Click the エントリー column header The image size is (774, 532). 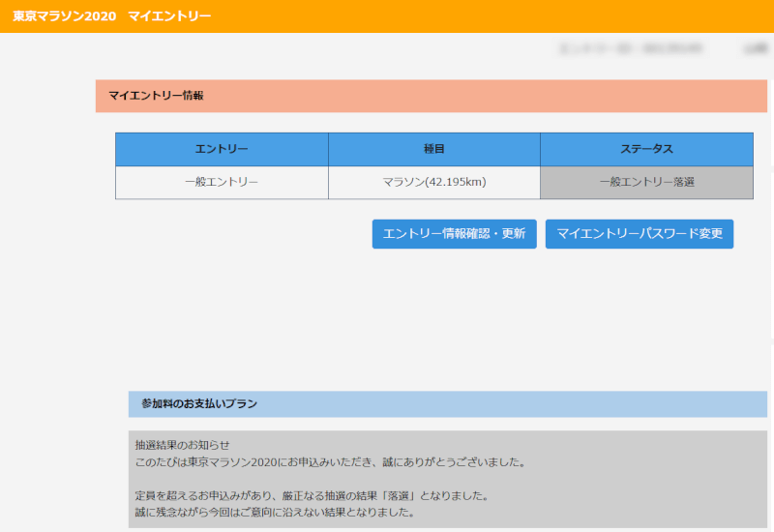(x=222, y=149)
